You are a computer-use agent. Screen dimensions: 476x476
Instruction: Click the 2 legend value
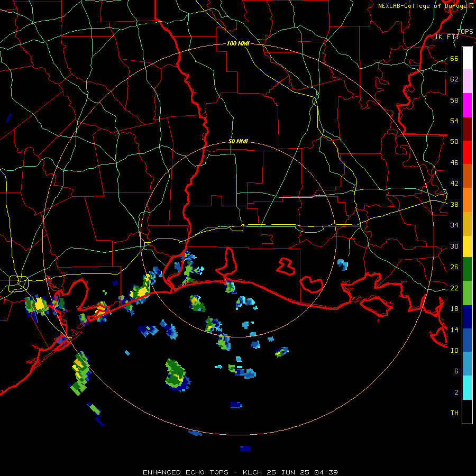tap(456, 392)
